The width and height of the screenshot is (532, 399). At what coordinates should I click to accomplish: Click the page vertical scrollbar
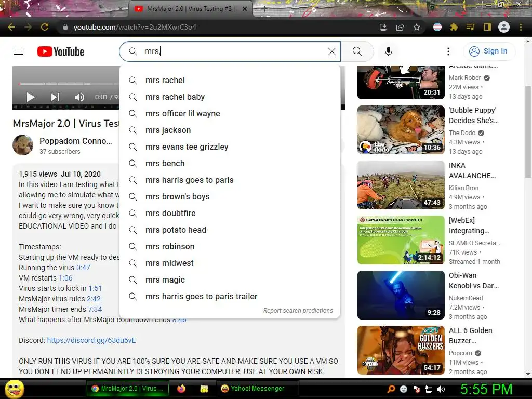528,131
